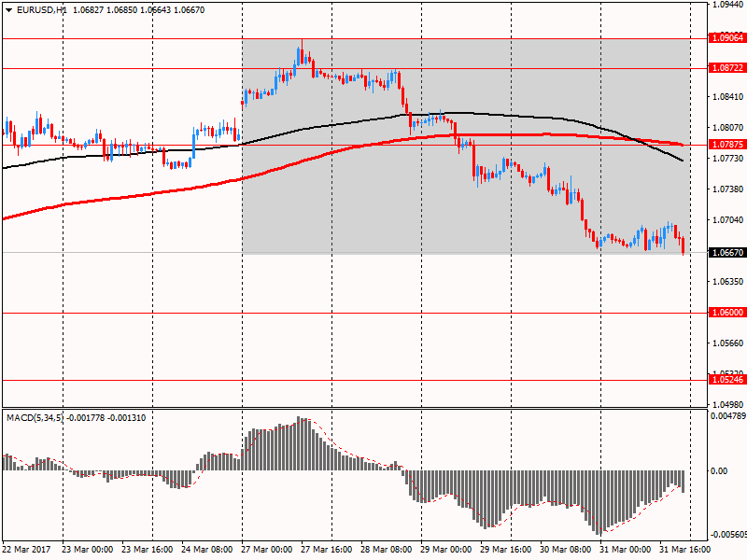
Task: Click the MACD(5,34,5) indicator label
Action: [x=35, y=417]
